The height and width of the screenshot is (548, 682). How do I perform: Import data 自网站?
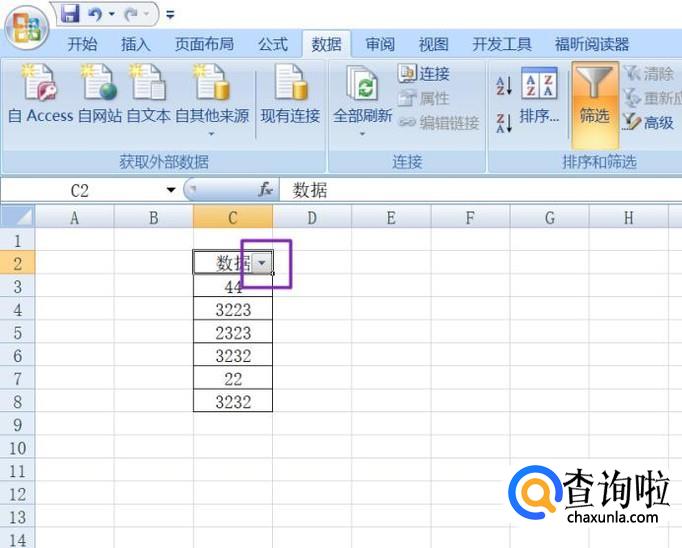tap(100, 94)
